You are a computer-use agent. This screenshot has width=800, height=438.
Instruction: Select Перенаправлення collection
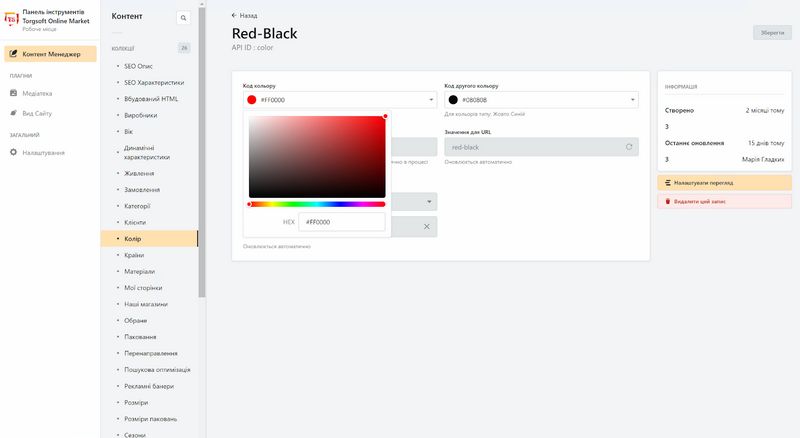[x=149, y=353]
